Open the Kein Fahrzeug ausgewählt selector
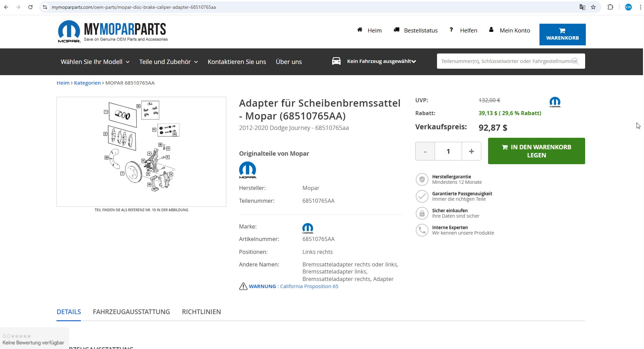Image resolution: width=644 pixels, height=349 pixels. (381, 61)
